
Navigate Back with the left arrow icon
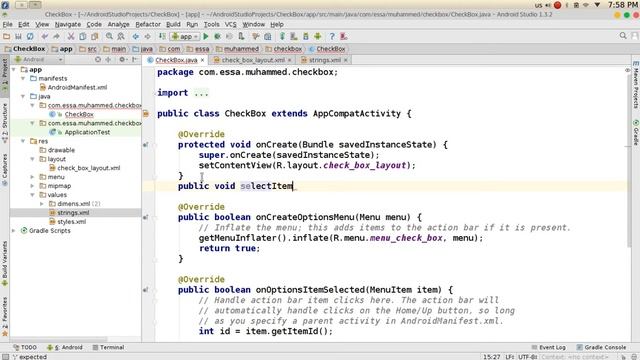click(x=136, y=36)
